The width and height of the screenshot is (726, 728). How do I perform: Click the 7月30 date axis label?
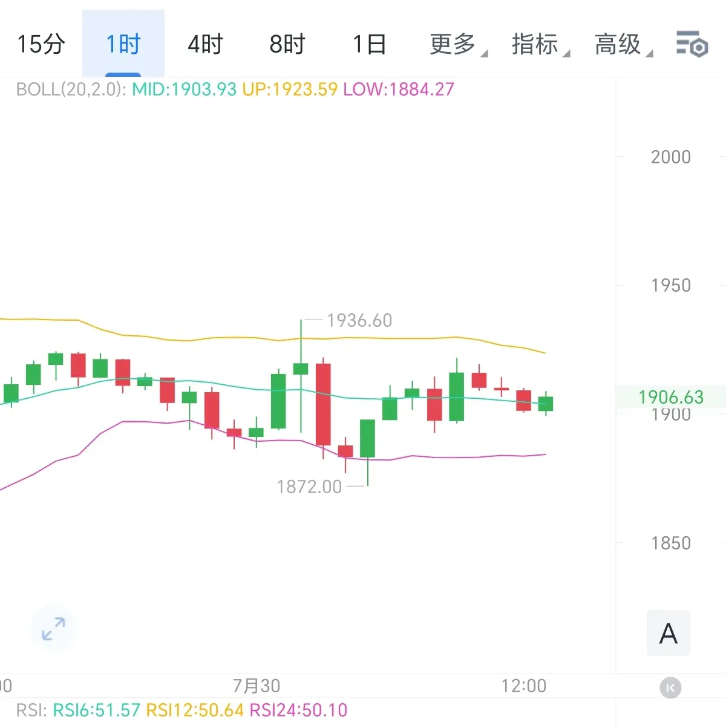coord(257,686)
